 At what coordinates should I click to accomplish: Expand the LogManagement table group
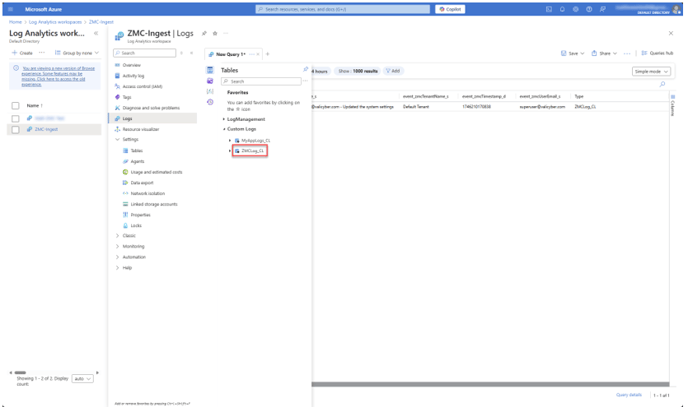[223, 119]
